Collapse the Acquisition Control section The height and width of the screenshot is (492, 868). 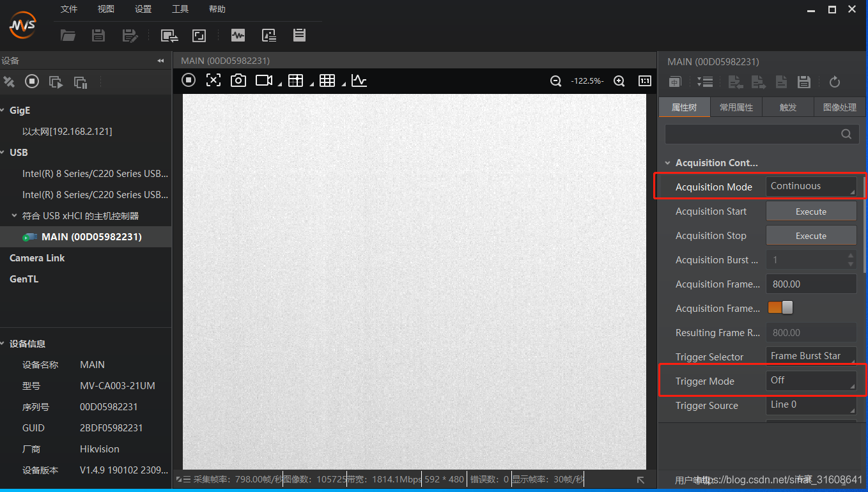pos(667,163)
